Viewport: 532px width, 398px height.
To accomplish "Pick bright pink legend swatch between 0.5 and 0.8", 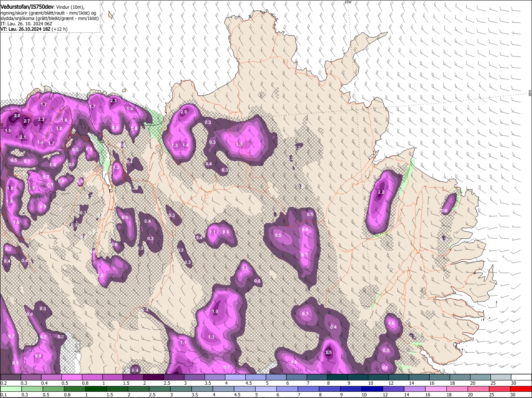I will [x=71, y=377].
